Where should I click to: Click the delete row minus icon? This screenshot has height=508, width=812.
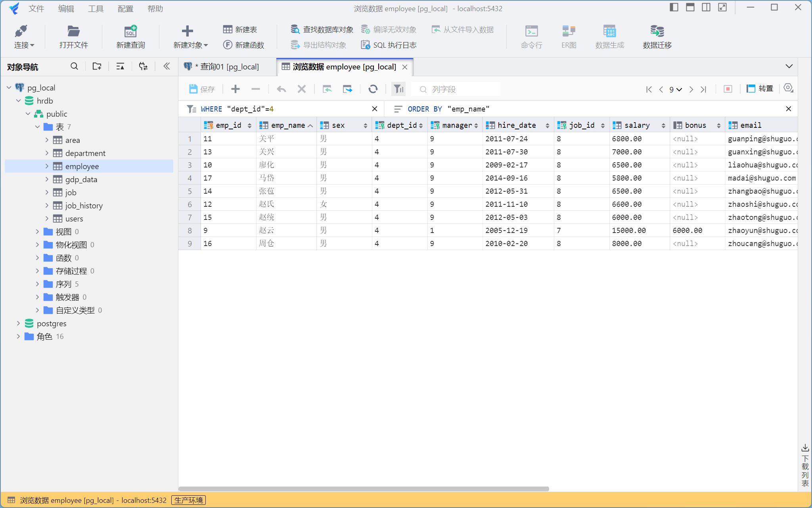click(256, 89)
